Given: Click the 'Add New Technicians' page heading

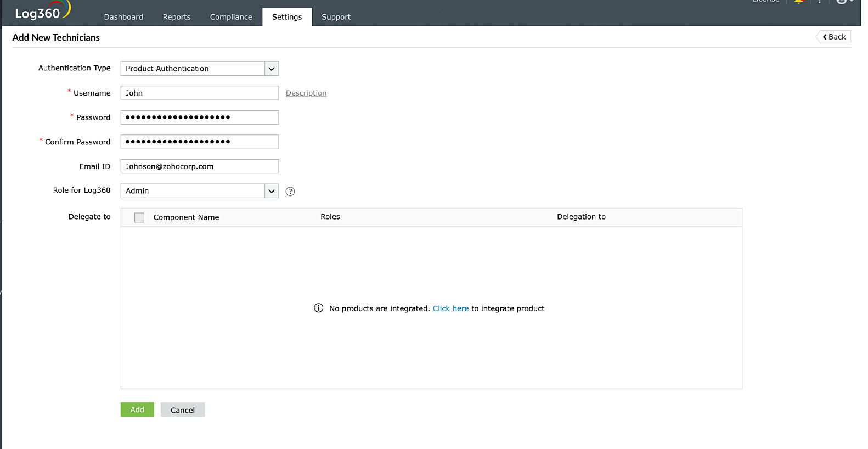Looking at the screenshot, I should pyautogui.click(x=56, y=37).
